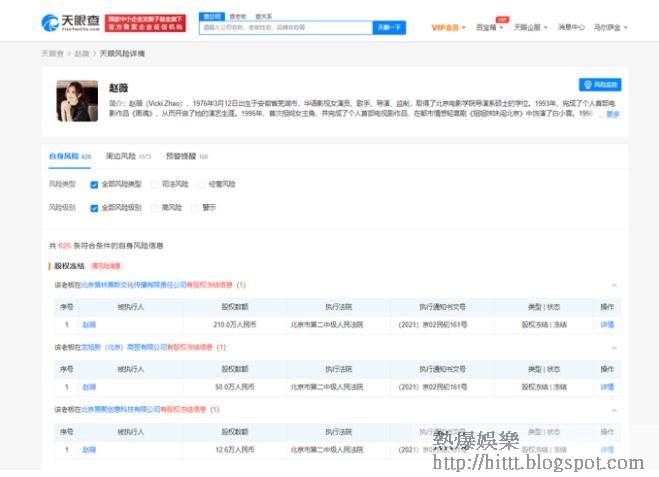Open the profile photo thumbnail
Screen dimensions: 659x477
(x=77, y=101)
